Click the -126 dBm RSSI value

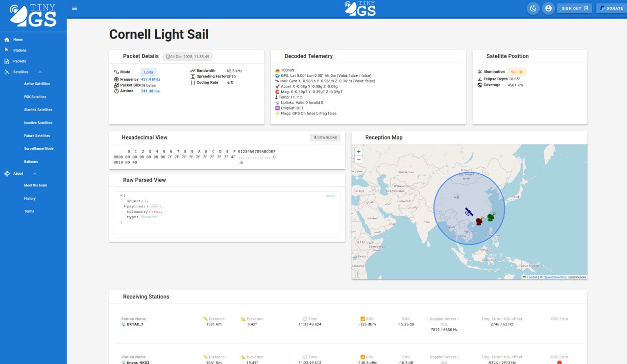(367, 324)
